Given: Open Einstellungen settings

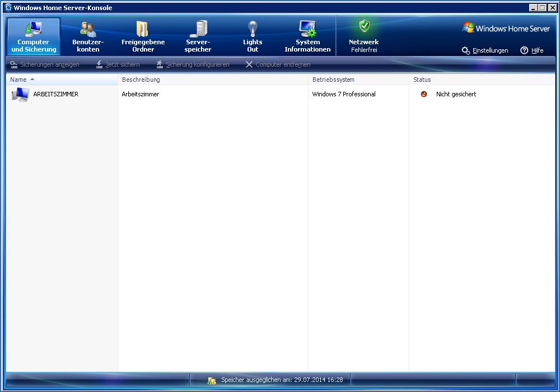Looking at the screenshot, I should tap(484, 50).
